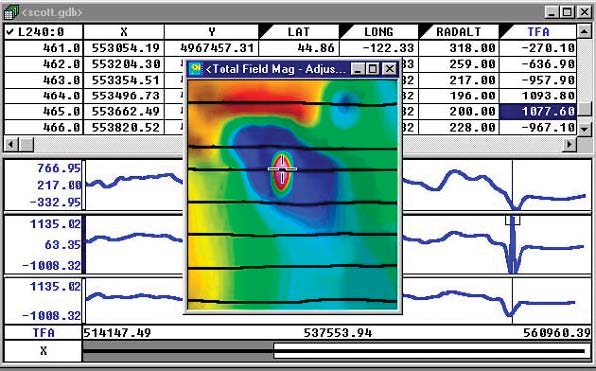This screenshot has height=371, width=596.
Task: Click the spreadsheet horizontal scroll right arrow
Action: pyautogui.click(x=570, y=144)
